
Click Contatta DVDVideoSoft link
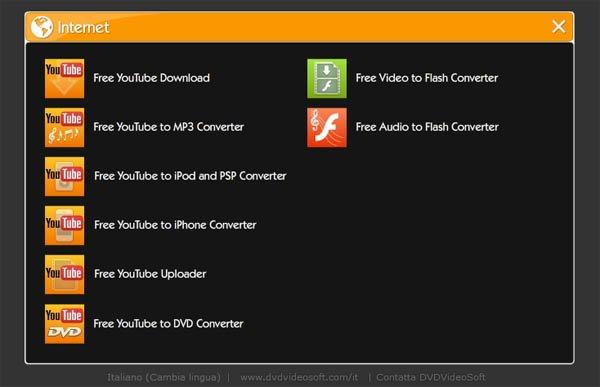431,377
